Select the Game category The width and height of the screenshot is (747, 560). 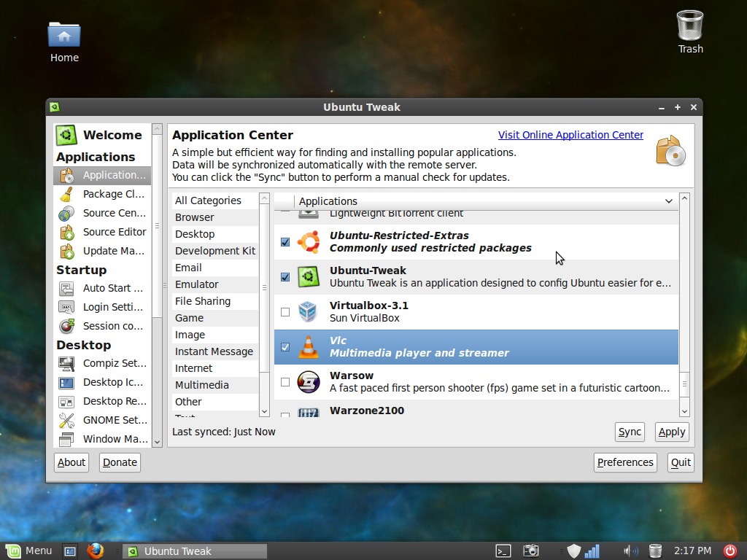215,318
